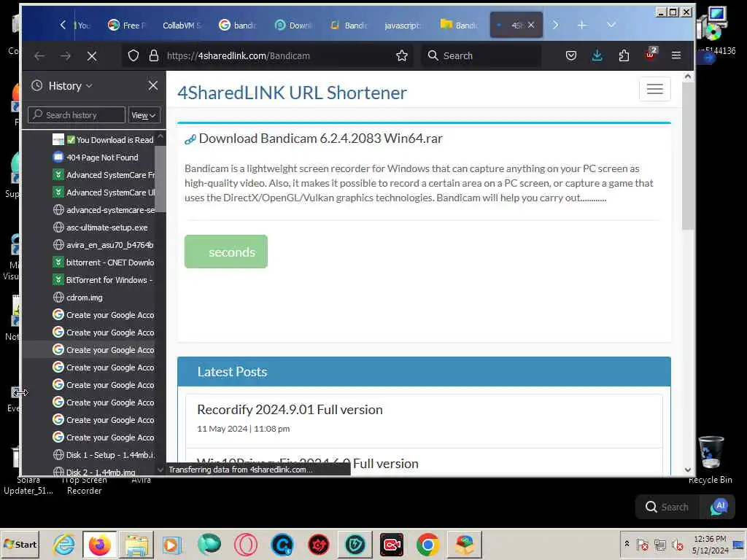This screenshot has height=560, width=747.
Task: Open 'Advanced SystemCare Fr' history entry
Action: 102,175
